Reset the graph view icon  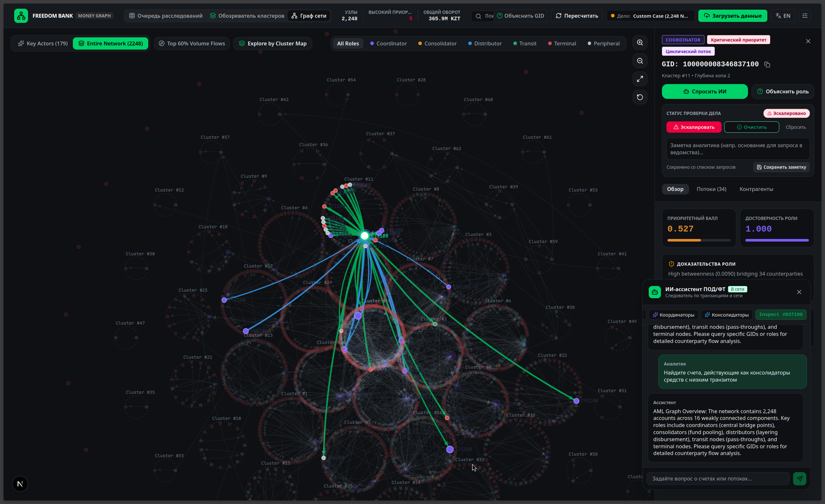click(x=640, y=97)
